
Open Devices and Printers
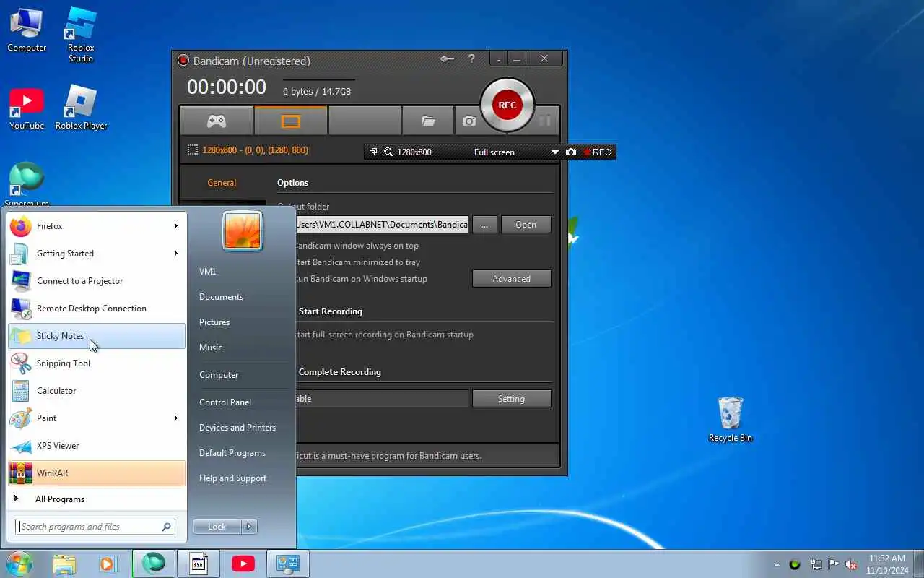click(x=237, y=428)
